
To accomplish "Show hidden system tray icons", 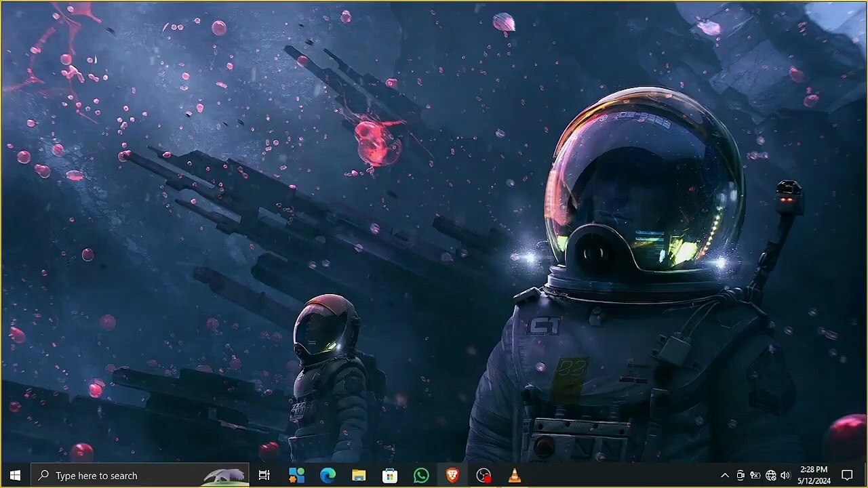I will (x=724, y=475).
